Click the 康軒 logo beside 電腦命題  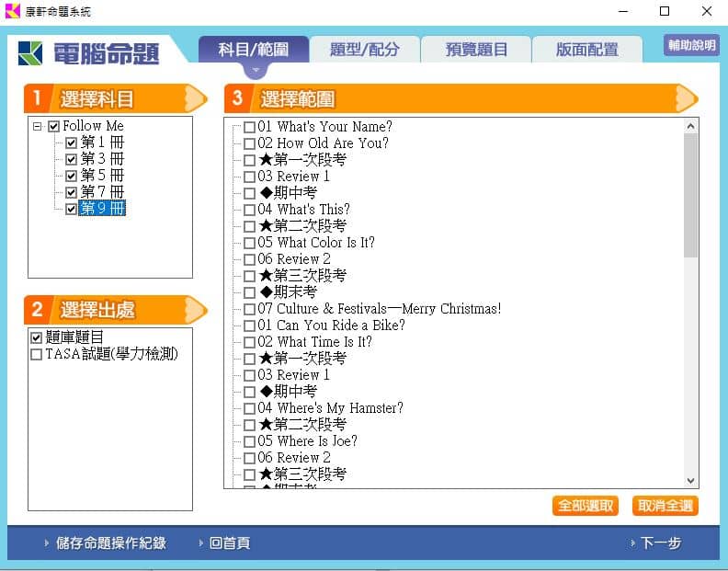[30, 53]
